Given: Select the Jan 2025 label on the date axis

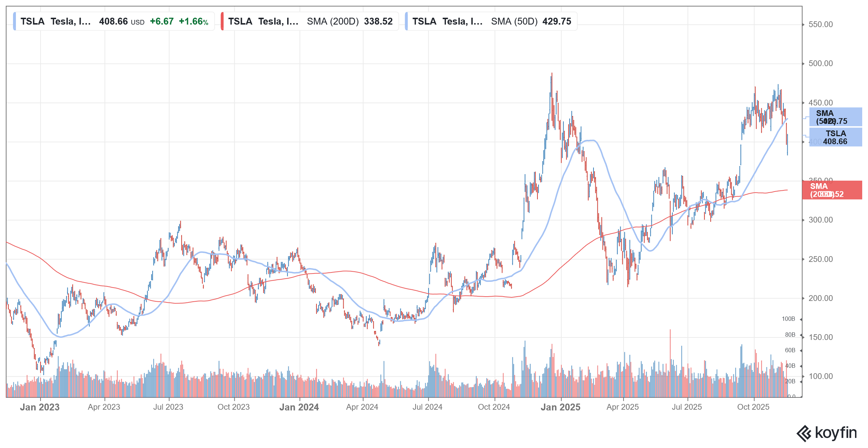Looking at the screenshot, I should click(x=561, y=407).
